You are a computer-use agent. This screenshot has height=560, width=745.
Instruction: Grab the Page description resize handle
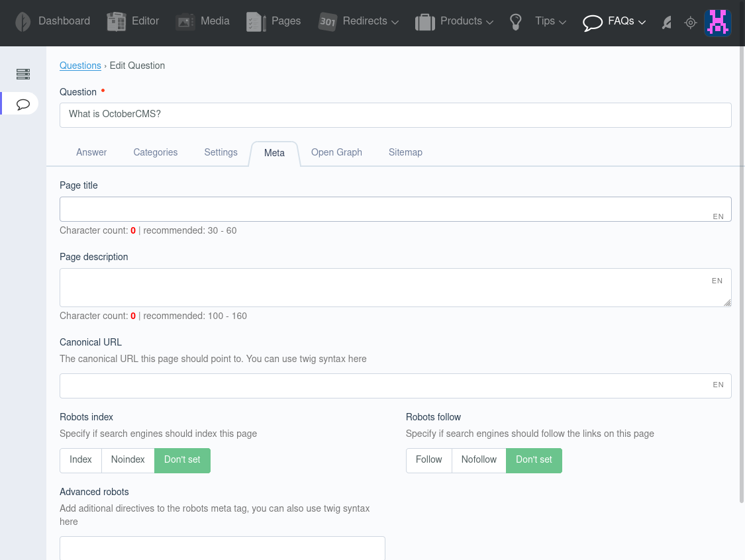click(x=727, y=303)
